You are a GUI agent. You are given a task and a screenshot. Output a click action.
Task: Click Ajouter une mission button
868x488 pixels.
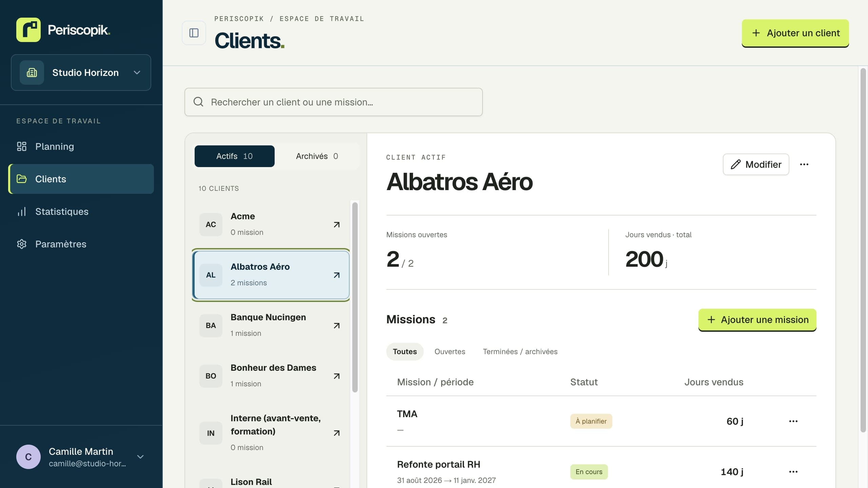pos(757,320)
